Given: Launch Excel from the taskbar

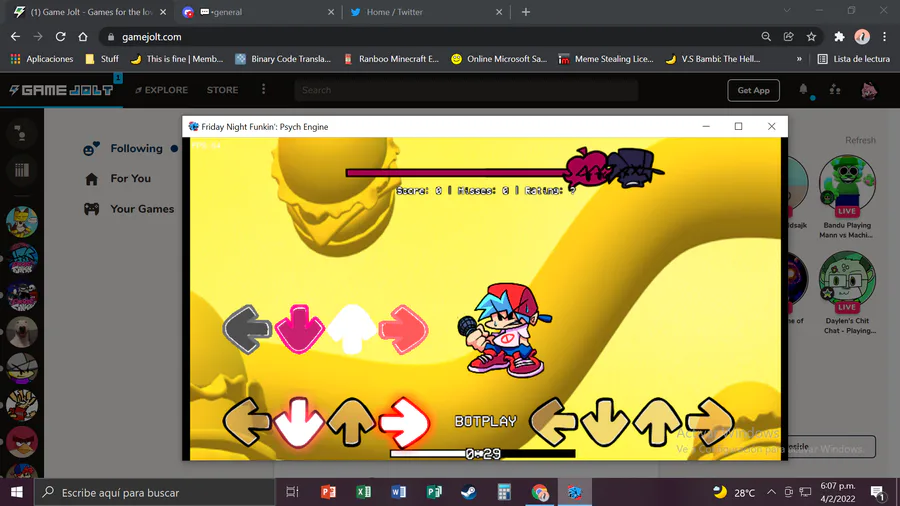Looking at the screenshot, I should 363,492.
